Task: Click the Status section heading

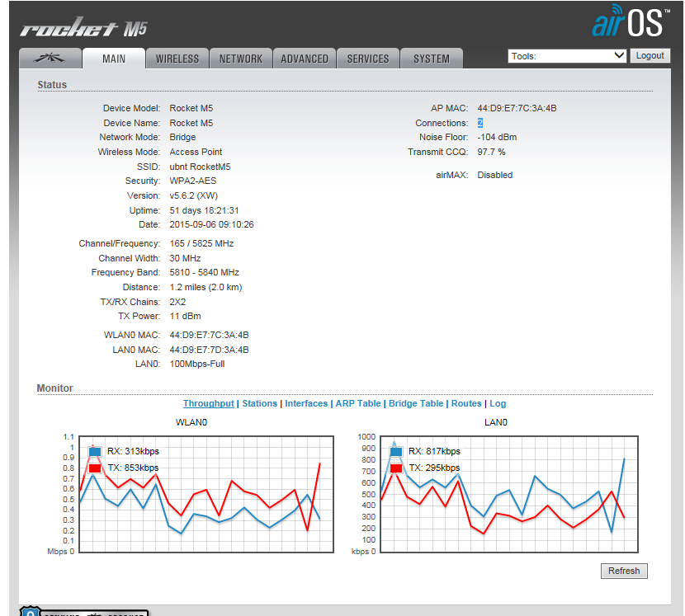Action: click(x=52, y=85)
